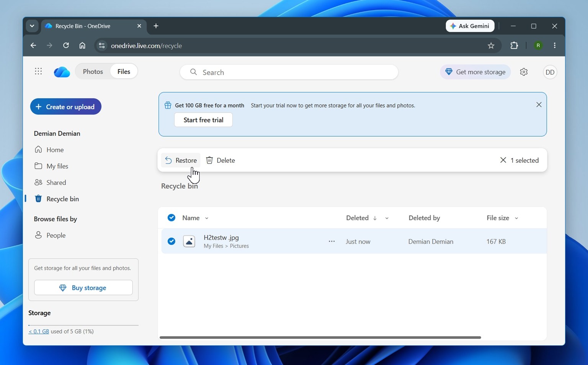Go back to previous page
Screen dimensions: 588x365
[x=33, y=46]
